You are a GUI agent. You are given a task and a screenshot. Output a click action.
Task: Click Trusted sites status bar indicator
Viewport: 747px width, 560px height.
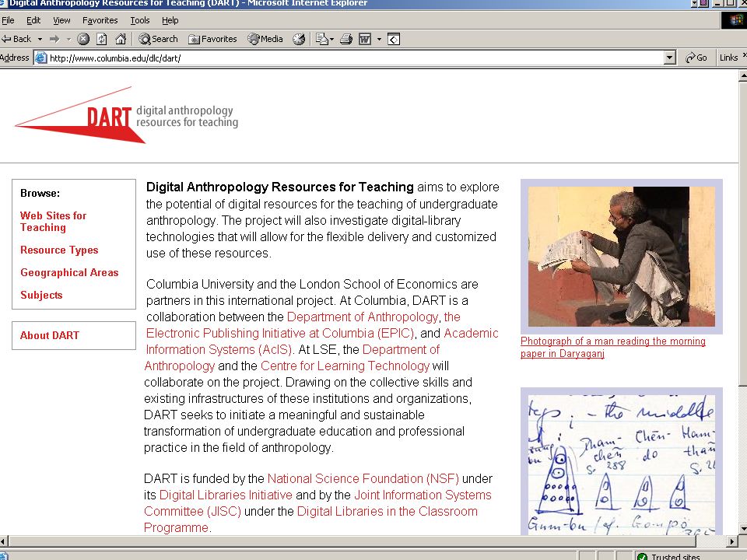670,556
